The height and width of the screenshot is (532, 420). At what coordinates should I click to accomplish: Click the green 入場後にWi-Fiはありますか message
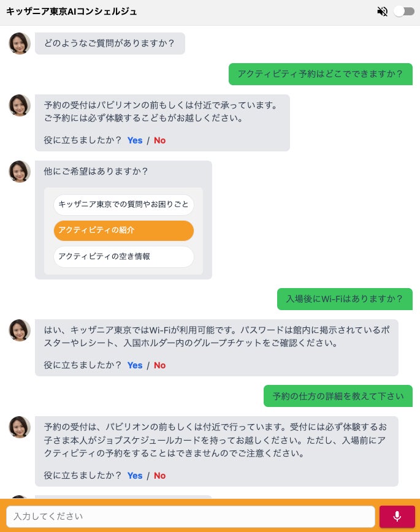point(345,299)
